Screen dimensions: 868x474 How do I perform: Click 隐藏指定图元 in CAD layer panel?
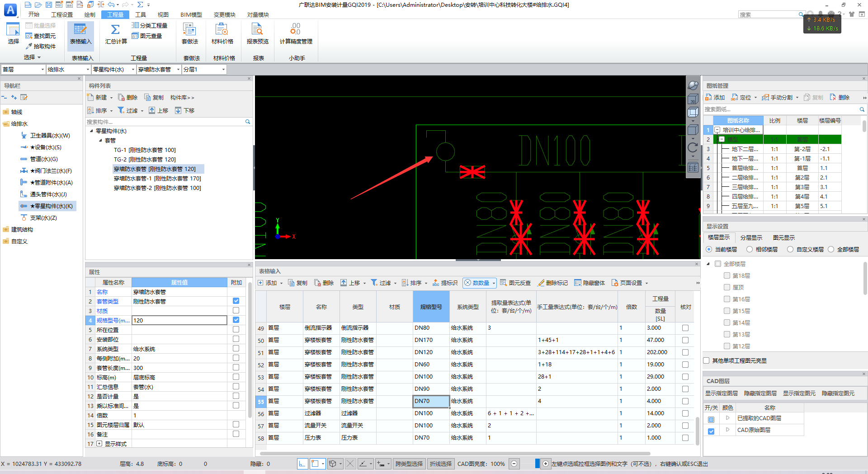[x=838, y=393]
